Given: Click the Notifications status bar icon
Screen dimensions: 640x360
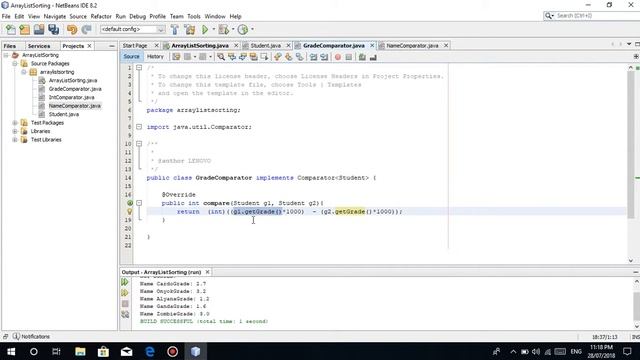Looking at the screenshot, I should click(x=16, y=336).
